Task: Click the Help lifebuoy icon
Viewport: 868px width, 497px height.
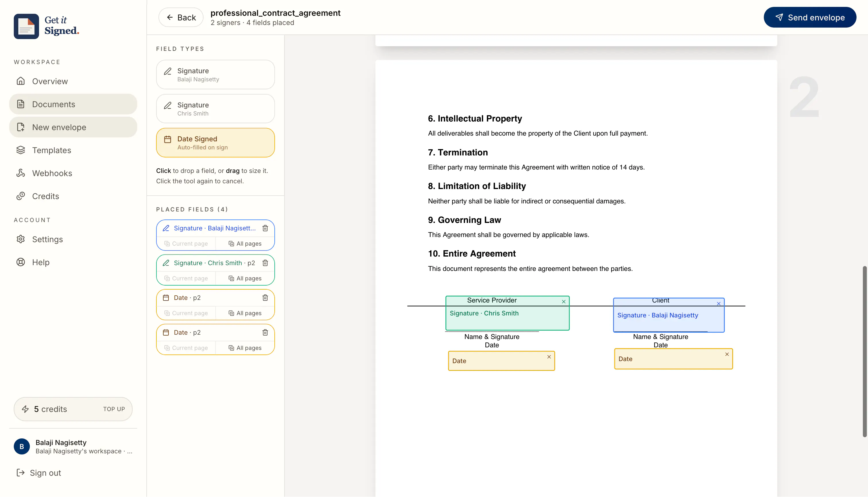Action: tap(21, 262)
